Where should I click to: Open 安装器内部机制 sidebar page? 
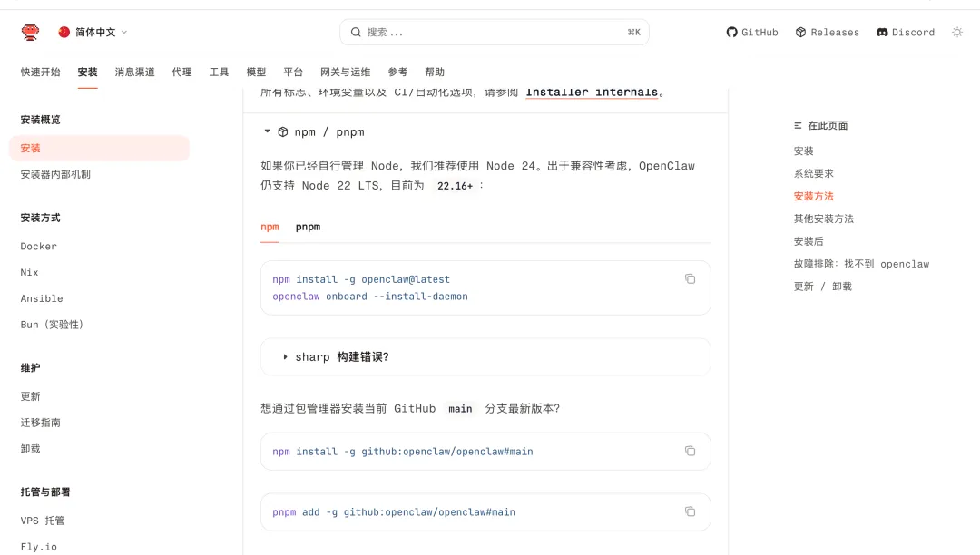point(55,174)
